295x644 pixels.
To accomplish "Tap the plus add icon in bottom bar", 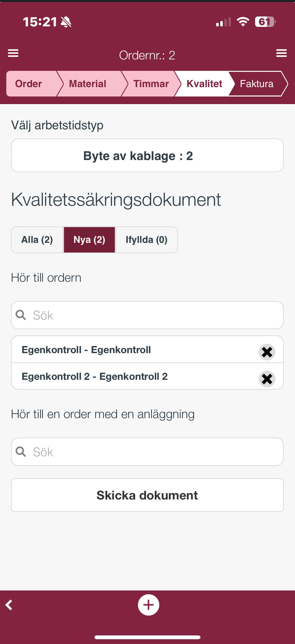I will (148, 605).
